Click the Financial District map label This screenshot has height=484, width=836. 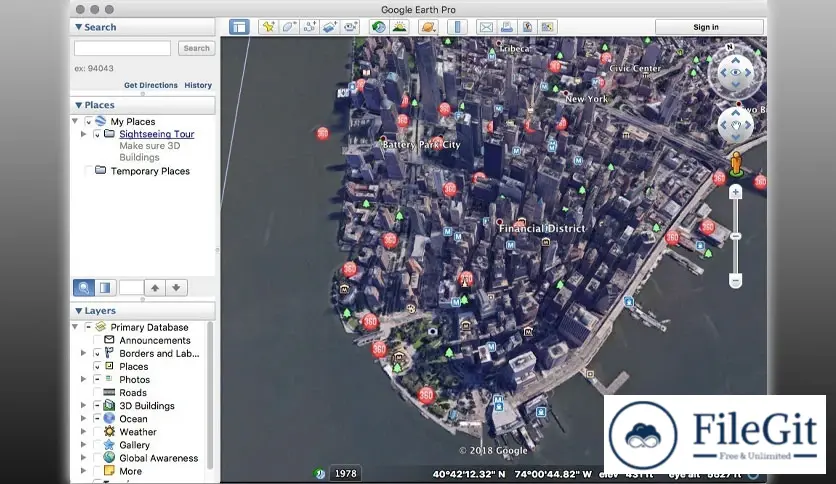[542, 229]
